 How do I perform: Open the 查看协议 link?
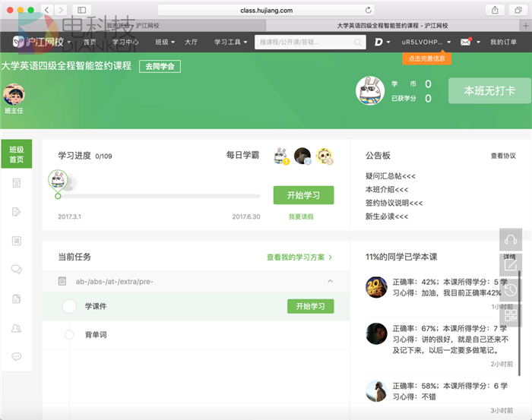coord(503,156)
